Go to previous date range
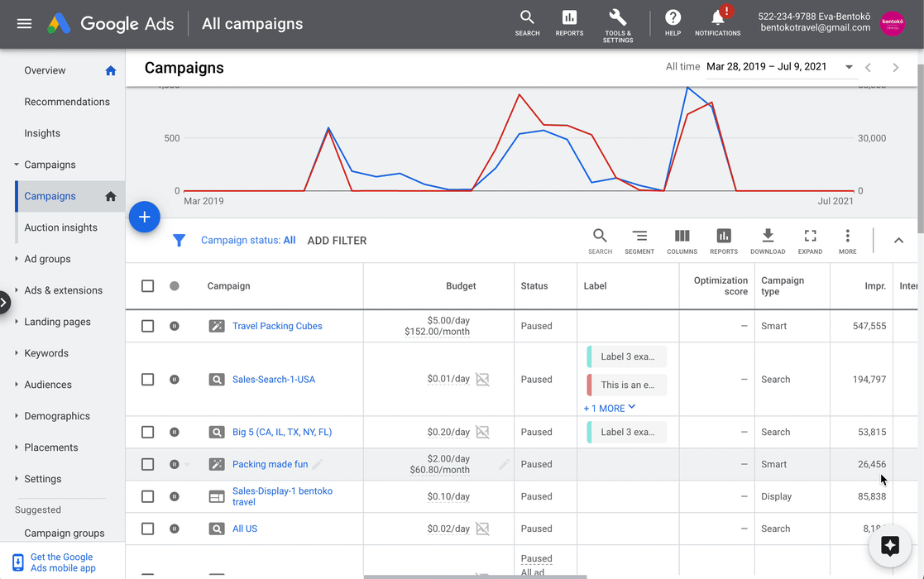Viewport: 924px width, 579px height. click(x=868, y=67)
